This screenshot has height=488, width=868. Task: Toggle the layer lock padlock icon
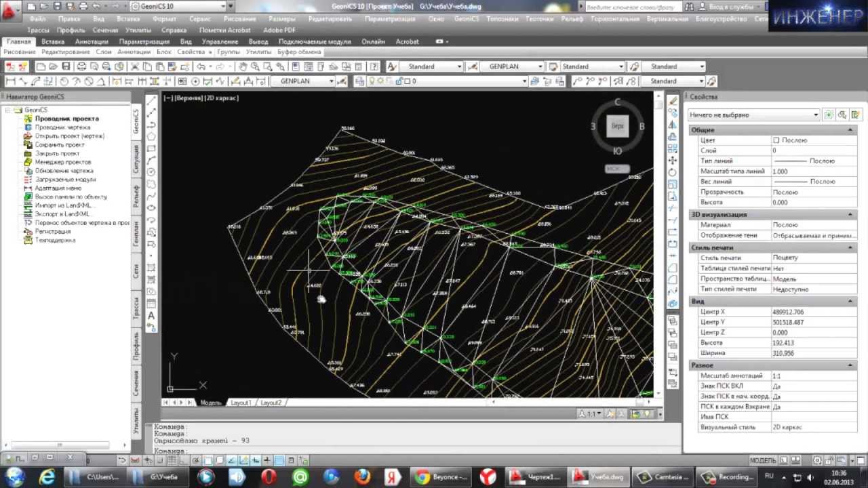[x=399, y=81]
